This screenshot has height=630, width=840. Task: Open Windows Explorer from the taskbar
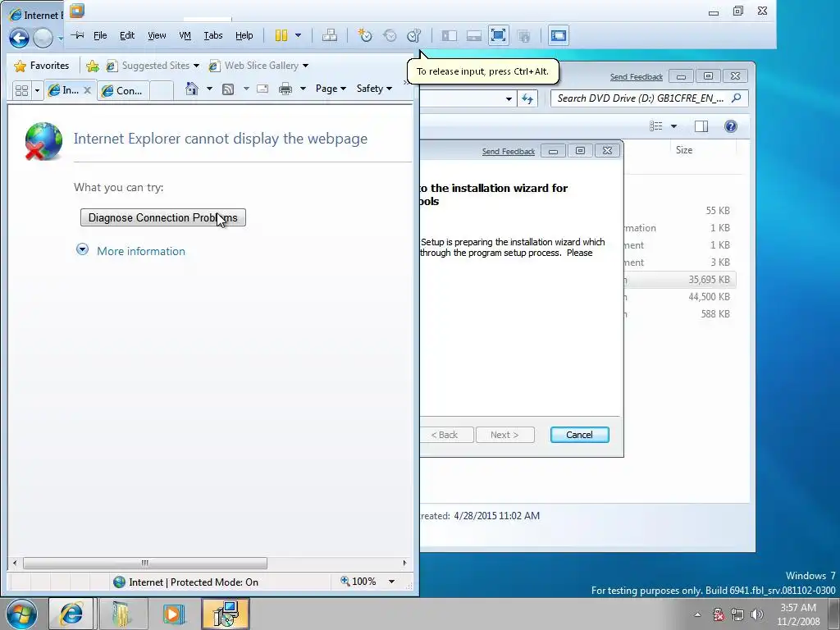coord(122,614)
